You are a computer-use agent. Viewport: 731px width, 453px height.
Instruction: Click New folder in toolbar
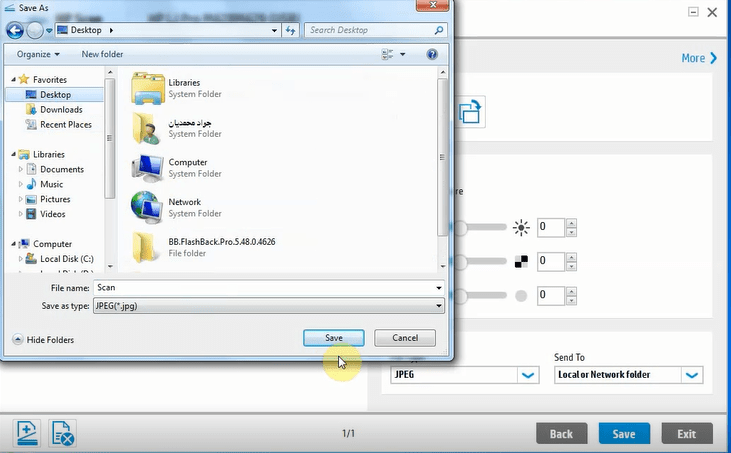[104, 54]
